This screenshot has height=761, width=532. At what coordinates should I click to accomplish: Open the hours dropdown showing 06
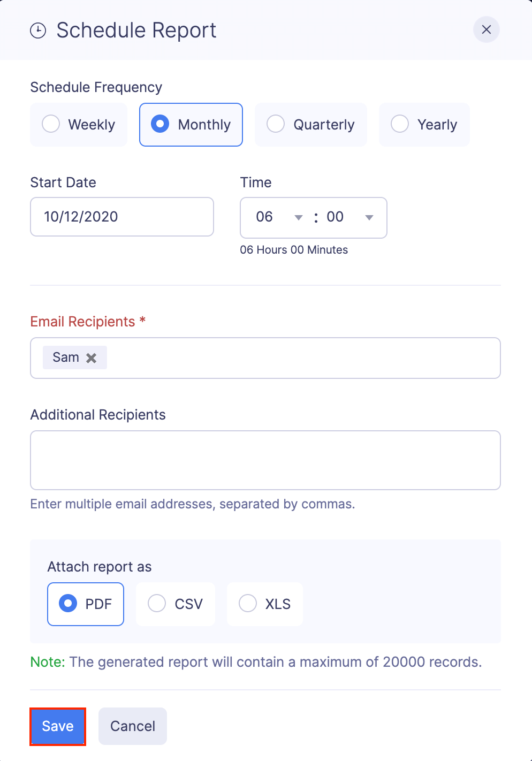click(x=278, y=217)
